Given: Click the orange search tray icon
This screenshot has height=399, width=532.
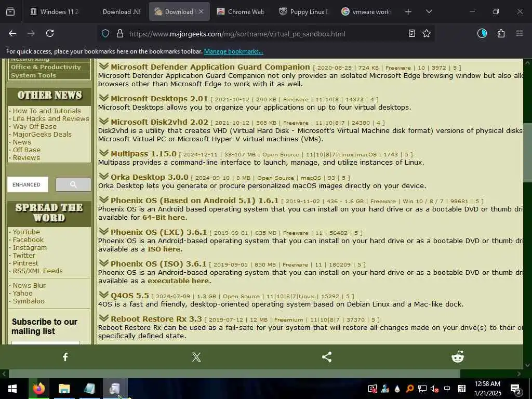Looking at the screenshot, I should click(x=409, y=389).
